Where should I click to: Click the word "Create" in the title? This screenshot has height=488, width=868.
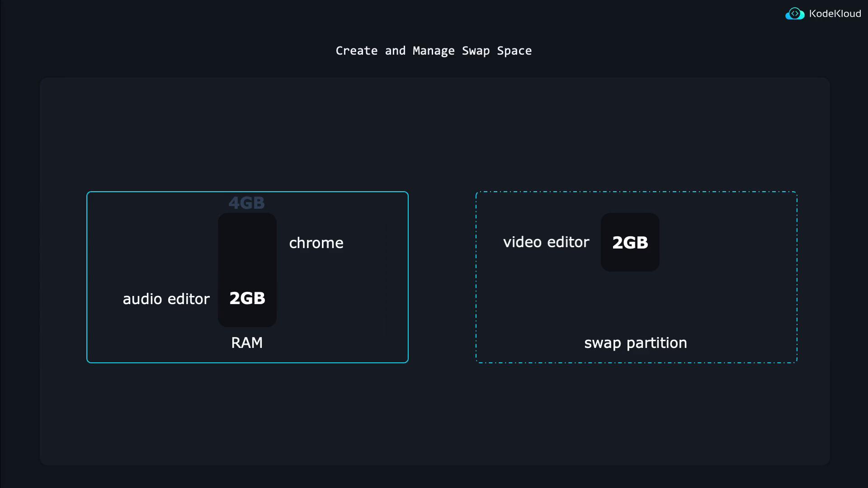356,51
